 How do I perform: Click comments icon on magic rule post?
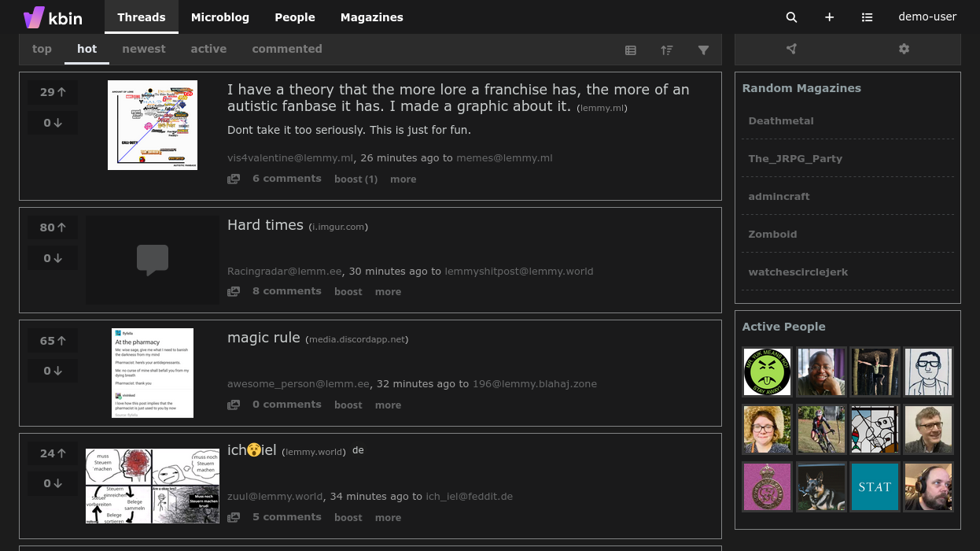(234, 405)
